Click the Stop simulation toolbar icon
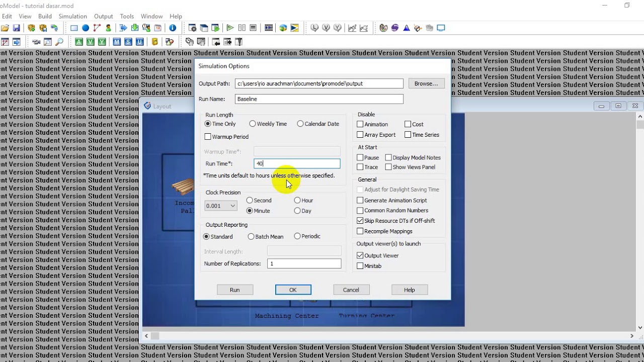Viewport: 644px width, 362px height. (253, 28)
